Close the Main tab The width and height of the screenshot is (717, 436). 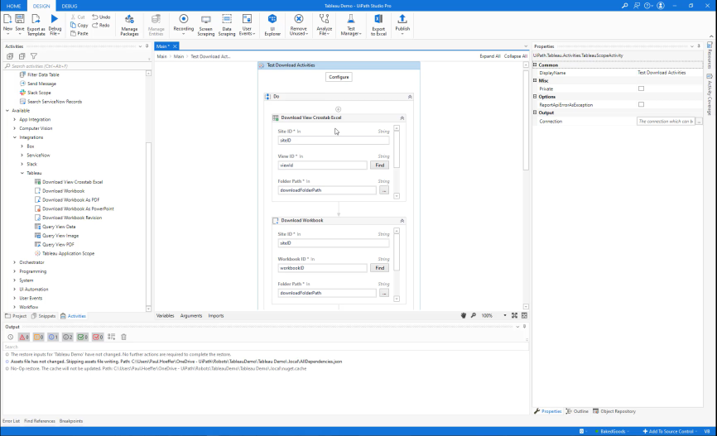pos(175,46)
